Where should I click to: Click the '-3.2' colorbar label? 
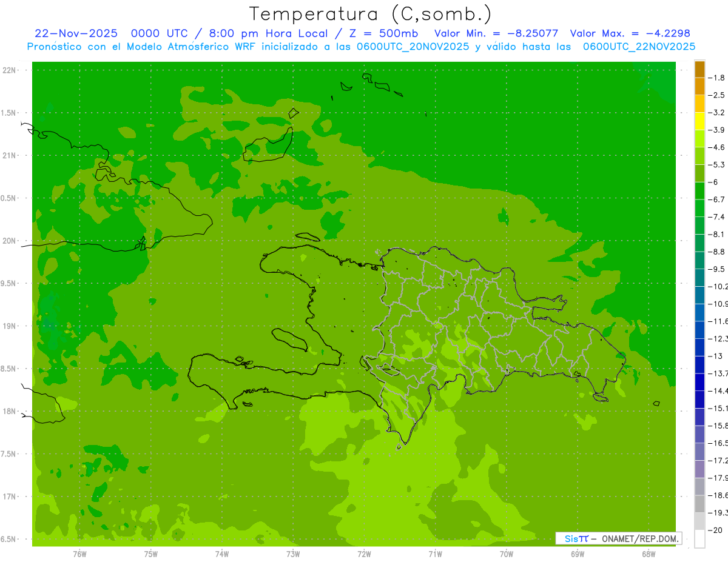click(x=717, y=113)
